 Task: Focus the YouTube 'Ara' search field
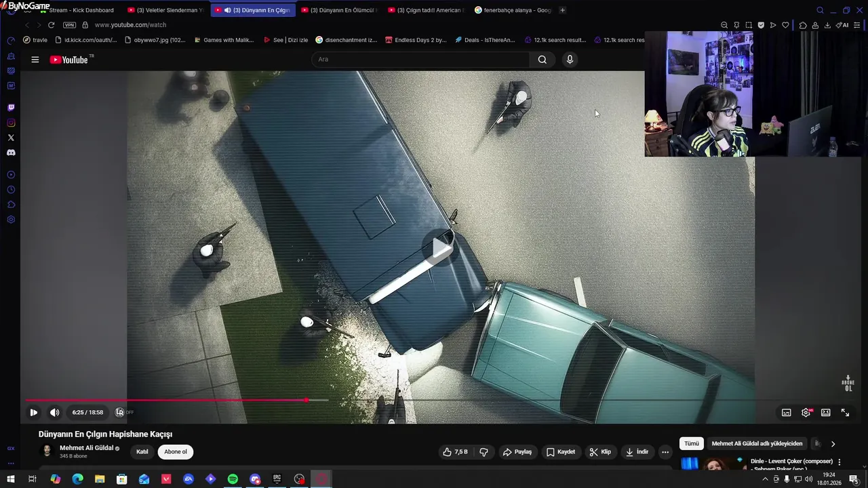420,60
